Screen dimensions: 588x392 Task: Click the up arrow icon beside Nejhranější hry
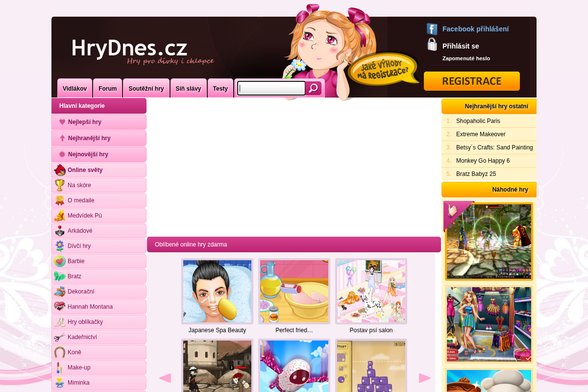coord(62,138)
